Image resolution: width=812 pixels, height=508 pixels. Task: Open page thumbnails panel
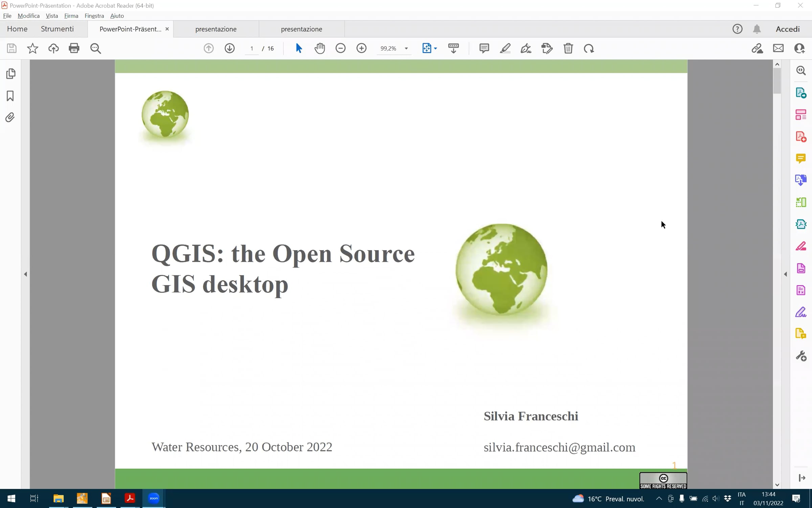(11, 74)
